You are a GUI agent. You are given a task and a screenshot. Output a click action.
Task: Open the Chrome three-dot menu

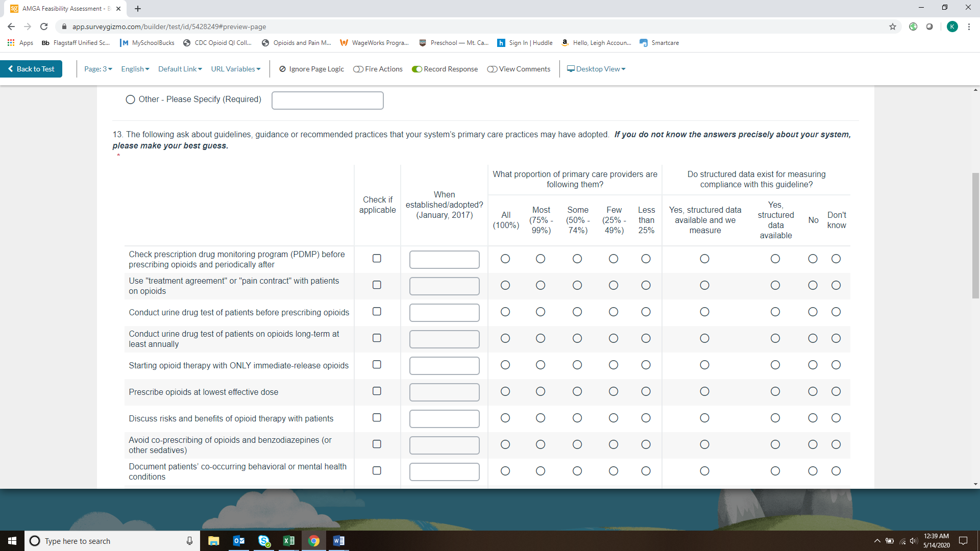(969, 27)
